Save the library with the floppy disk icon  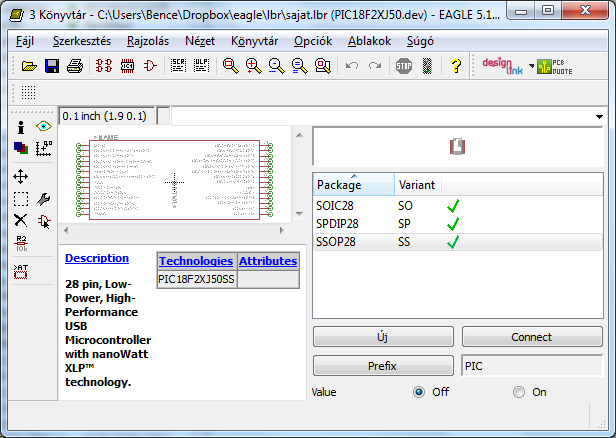point(52,66)
